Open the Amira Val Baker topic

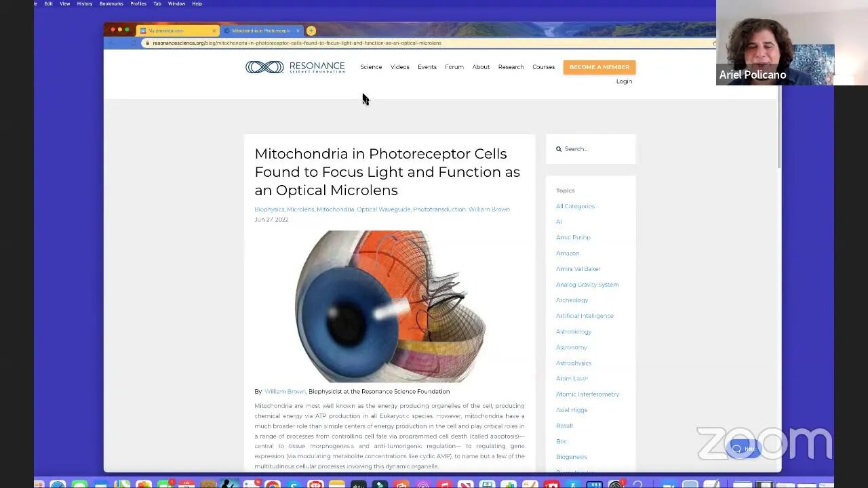tap(578, 269)
